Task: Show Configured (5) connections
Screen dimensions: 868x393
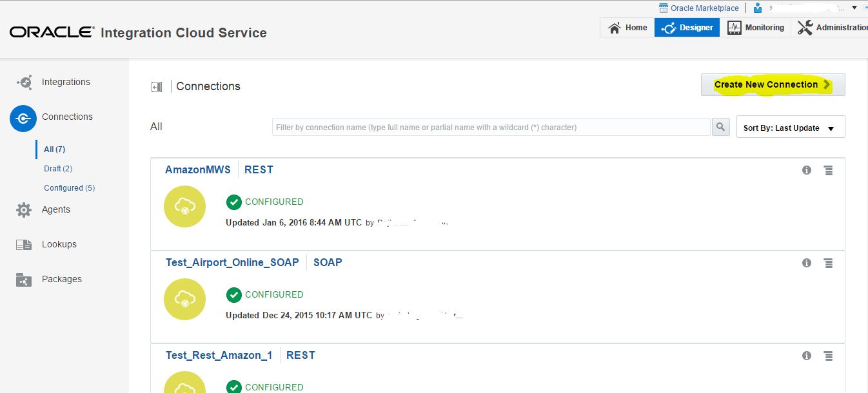Action: pos(69,188)
